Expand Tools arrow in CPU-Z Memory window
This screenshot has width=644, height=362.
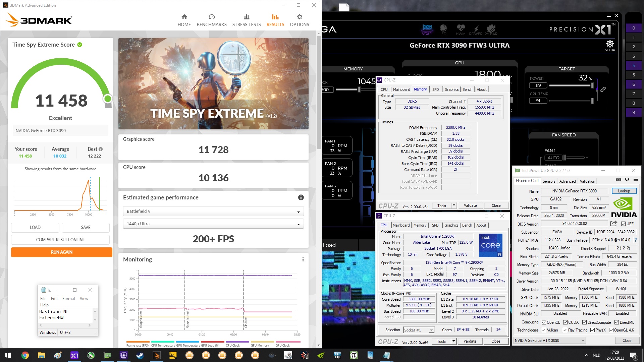454,205
